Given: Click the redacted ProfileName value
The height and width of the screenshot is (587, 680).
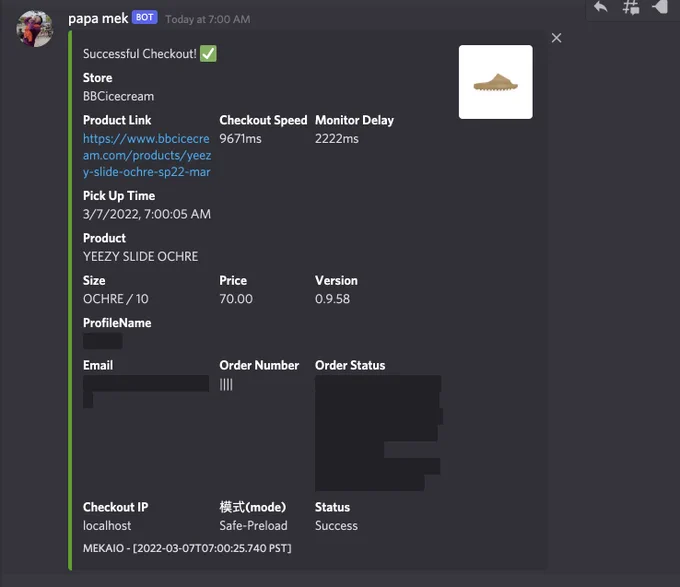Looking at the screenshot, I should [x=102, y=341].
